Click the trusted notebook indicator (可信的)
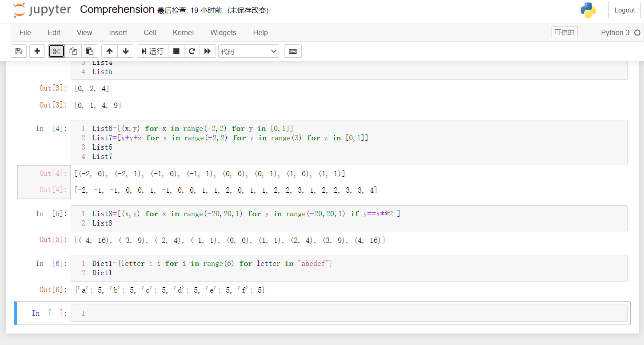 (x=564, y=32)
